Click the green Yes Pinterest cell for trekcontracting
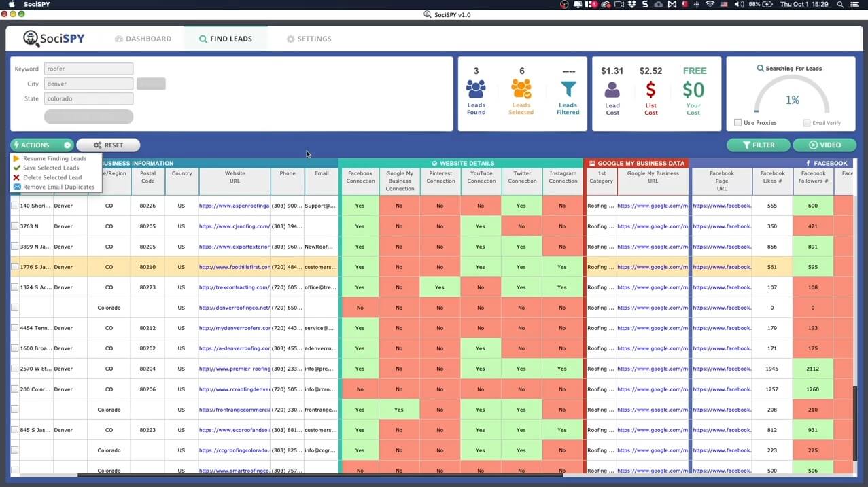The height and width of the screenshot is (487, 868). tap(440, 287)
